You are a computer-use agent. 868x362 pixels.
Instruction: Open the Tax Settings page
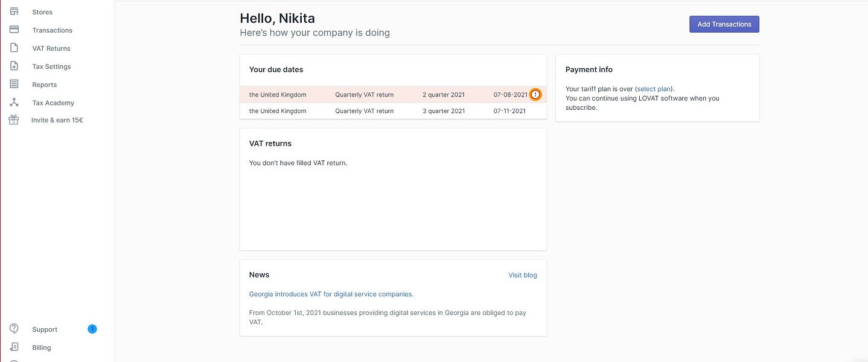(x=51, y=66)
